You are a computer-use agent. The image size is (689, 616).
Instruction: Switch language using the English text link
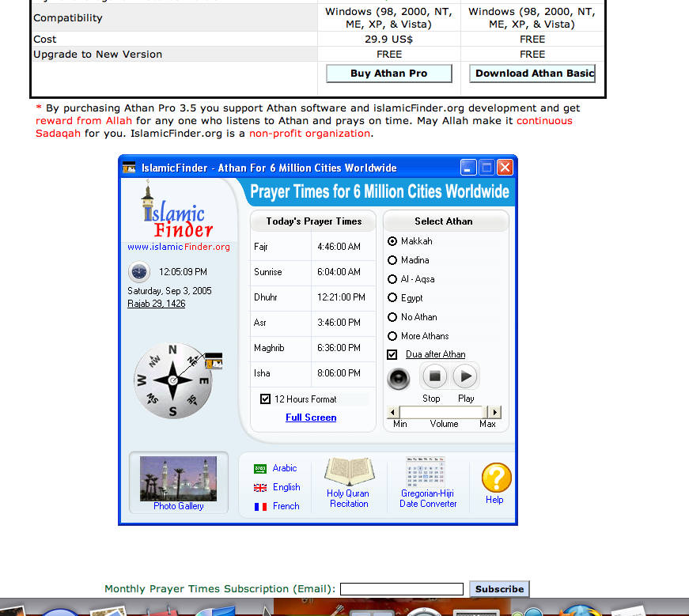coord(286,487)
